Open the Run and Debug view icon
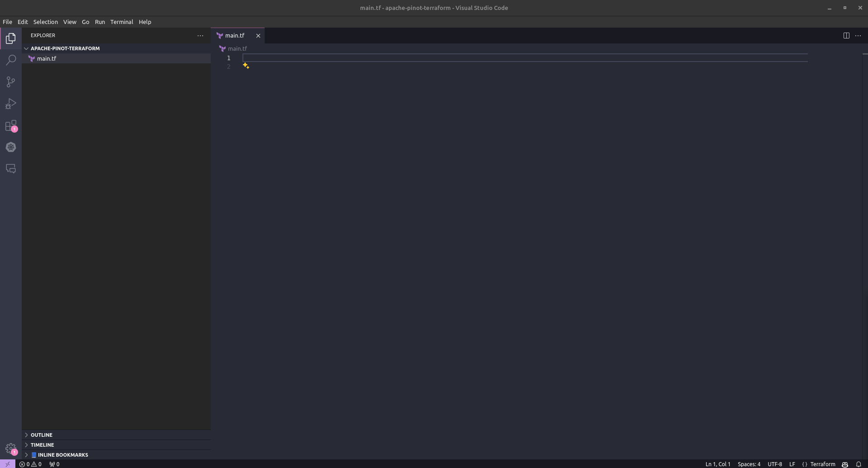868x468 pixels. [11, 104]
